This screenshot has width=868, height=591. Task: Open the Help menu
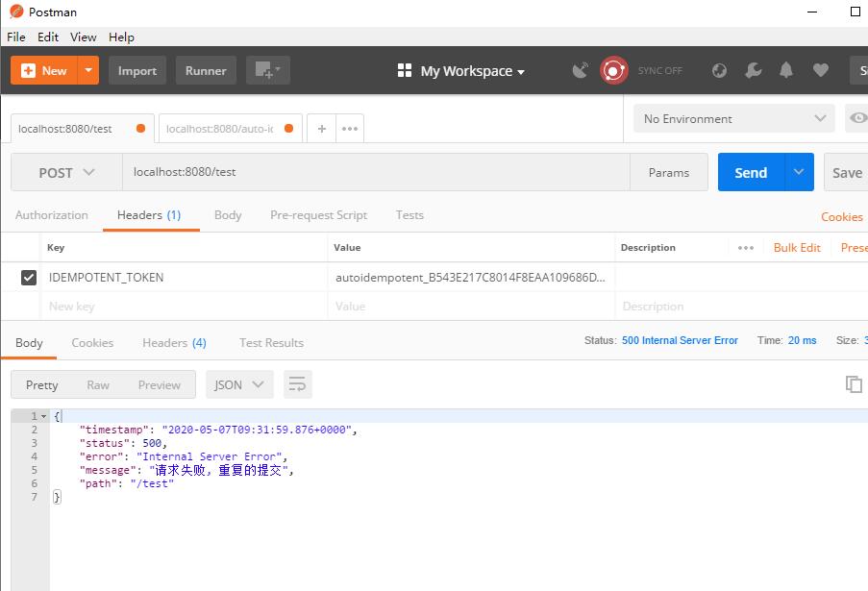tap(121, 37)
